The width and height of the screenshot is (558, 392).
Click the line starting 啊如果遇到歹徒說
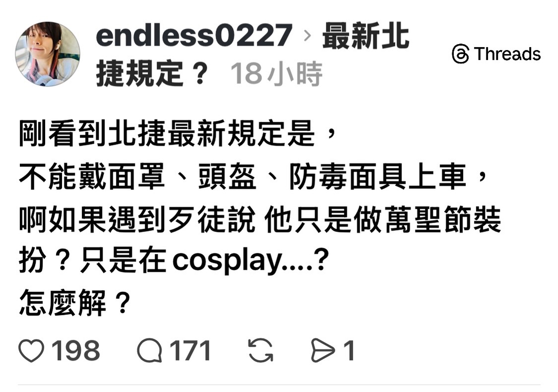pyautogui.click(x=260, y=219)
